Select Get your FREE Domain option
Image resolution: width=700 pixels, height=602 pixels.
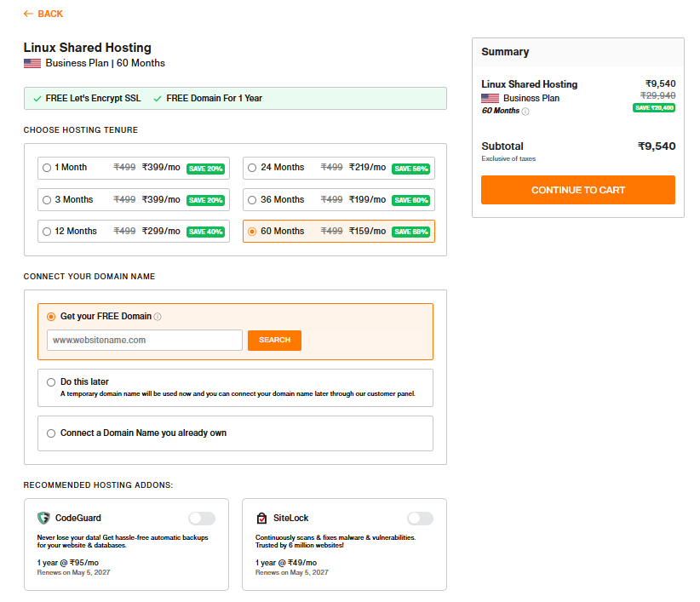coord(51,317)
